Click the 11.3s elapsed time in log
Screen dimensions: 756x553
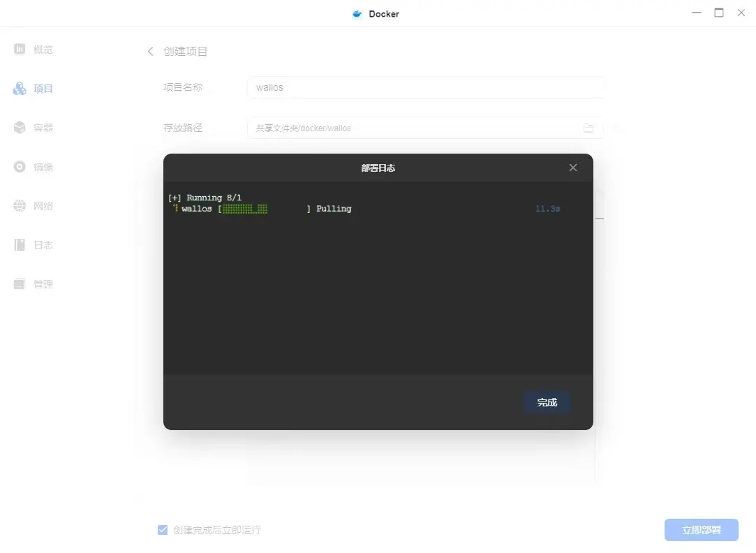547,209
